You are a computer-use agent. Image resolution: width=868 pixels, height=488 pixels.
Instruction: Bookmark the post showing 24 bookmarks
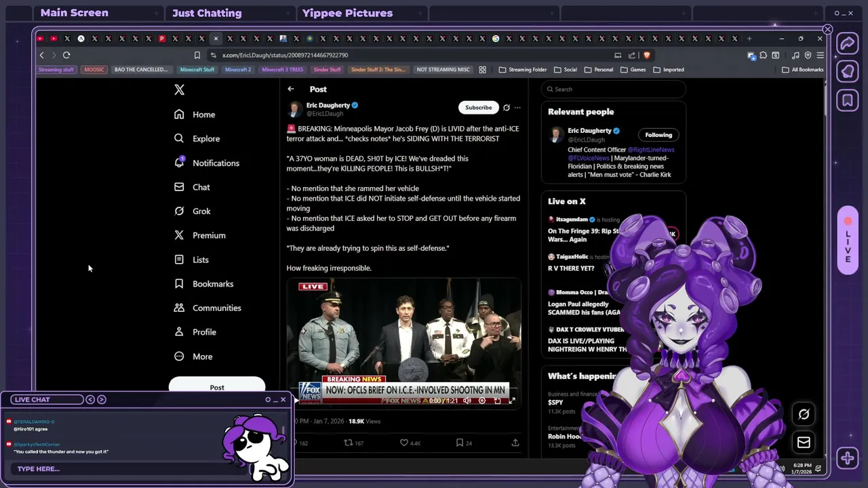click(464, 443)
